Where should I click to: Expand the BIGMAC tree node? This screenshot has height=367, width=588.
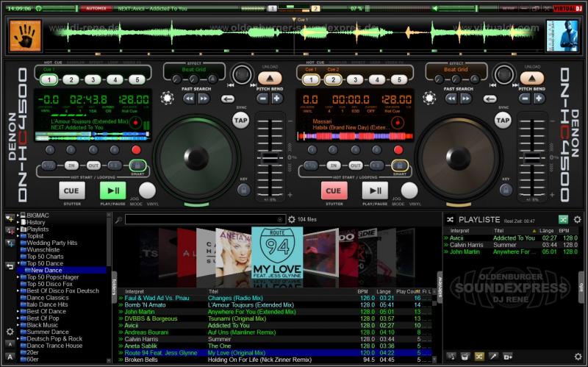(x=18, y=215)
